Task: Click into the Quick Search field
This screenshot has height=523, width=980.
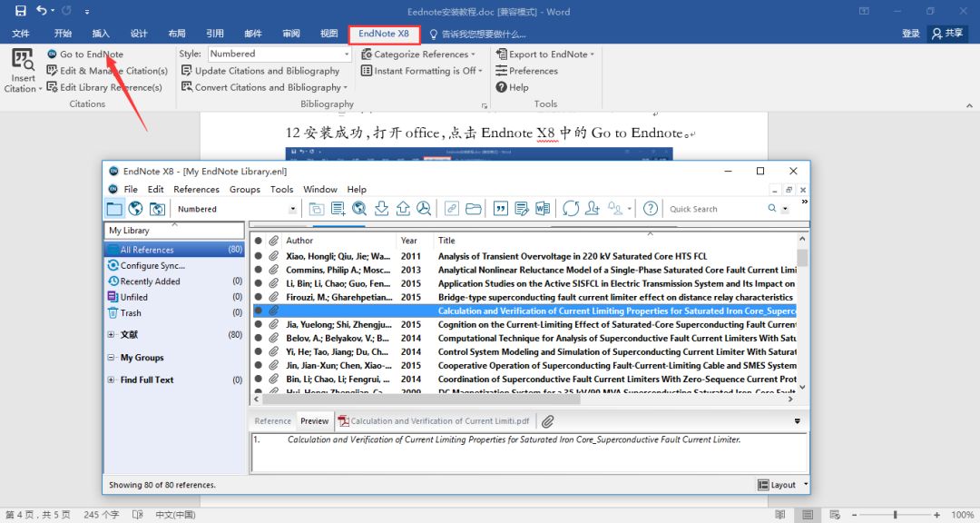Action: 716,209
